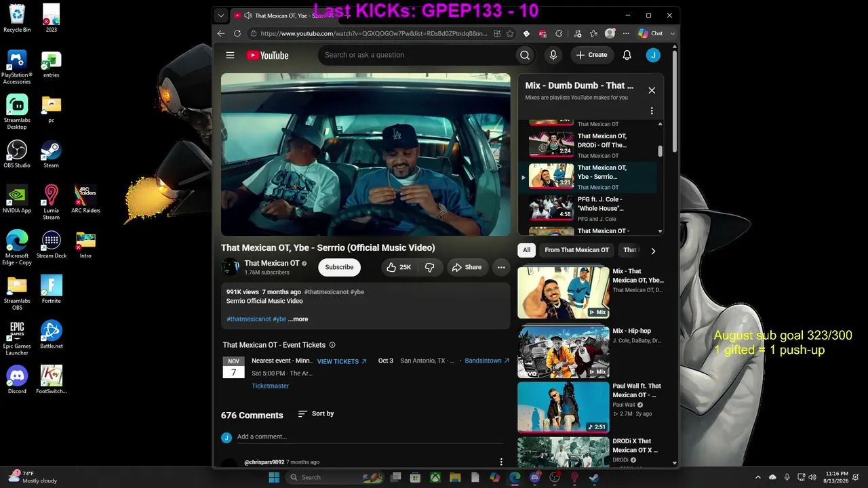
Task: Open the NVIDIA App desktop icon
Action: point(17,199)
